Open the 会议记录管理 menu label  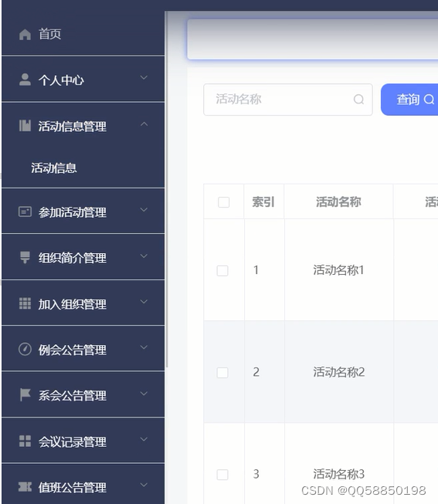pyautogui.click(x=73, y=441)
